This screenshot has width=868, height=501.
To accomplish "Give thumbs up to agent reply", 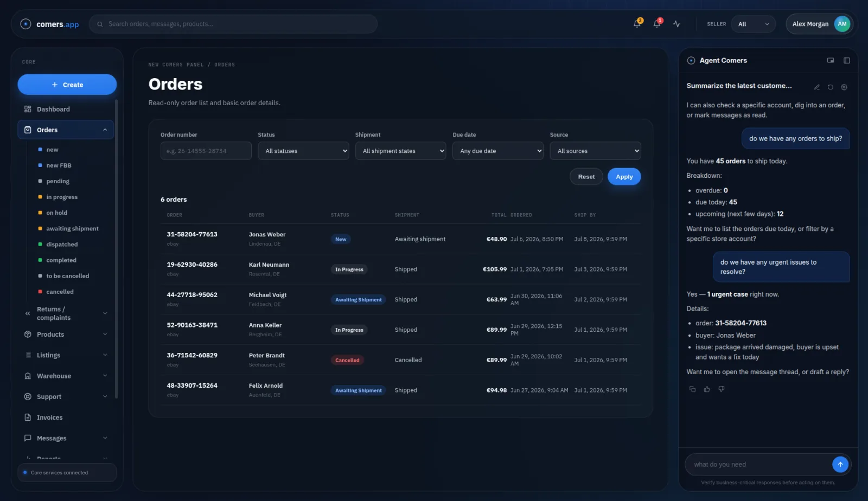I will [707, 389].
